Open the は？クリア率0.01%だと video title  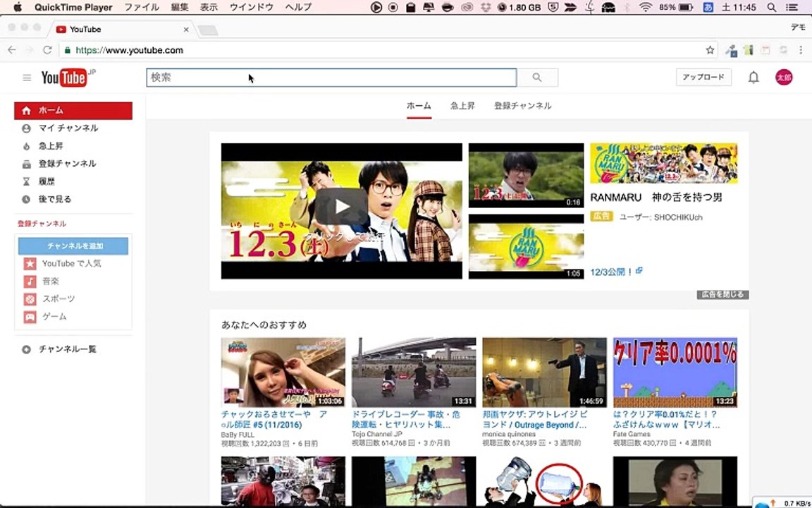pos(667,419)
